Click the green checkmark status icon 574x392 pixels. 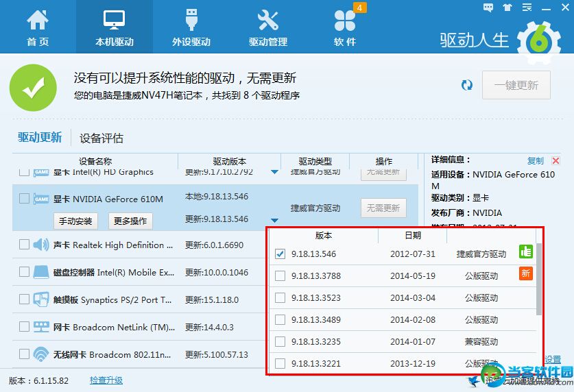[33, 88]
